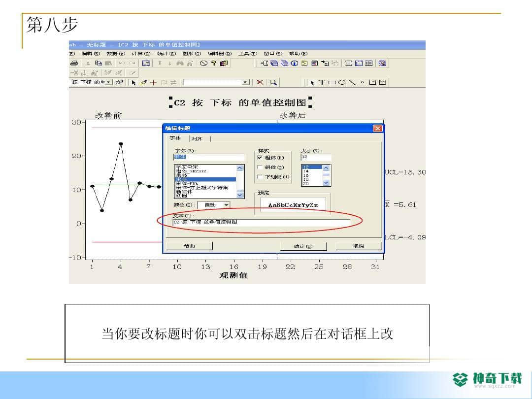
Task: Enable the 下划线 (Underline) checkbox
Action: (260, 177)
